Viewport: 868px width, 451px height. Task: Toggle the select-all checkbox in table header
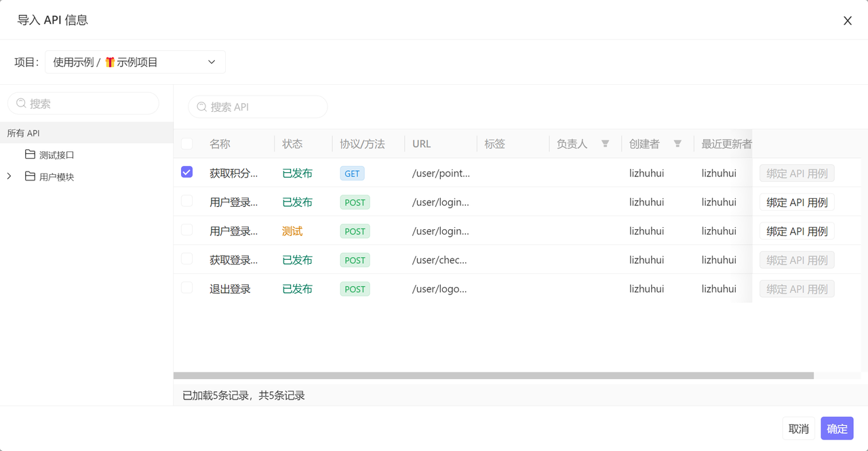click(x=186, y=144)
